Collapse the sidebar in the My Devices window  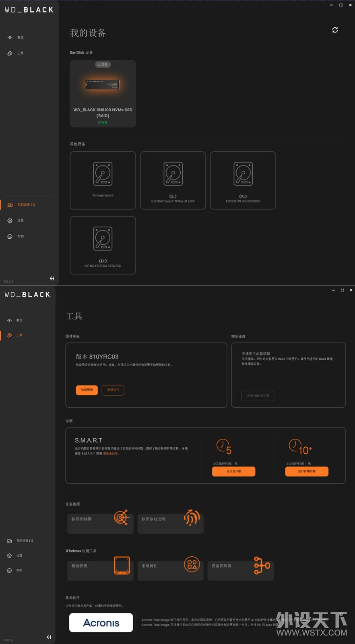pyautogui.click(x=52, y=278)
